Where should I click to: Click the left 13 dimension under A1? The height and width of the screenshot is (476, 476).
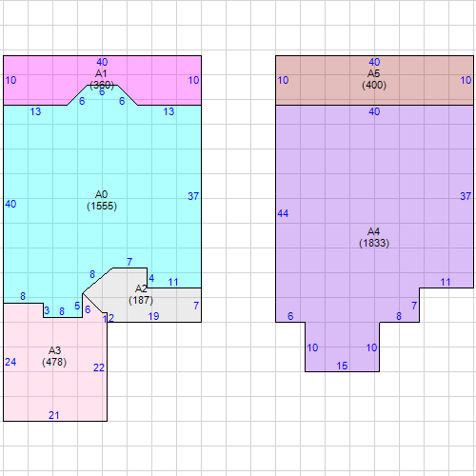[35, 111]
